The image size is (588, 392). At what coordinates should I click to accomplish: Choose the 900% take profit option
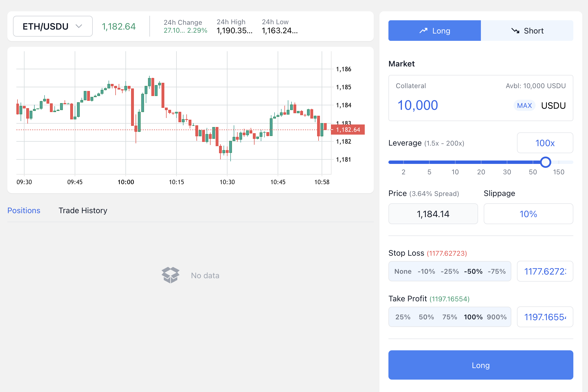pyautogui.click(x=496, y=317)
